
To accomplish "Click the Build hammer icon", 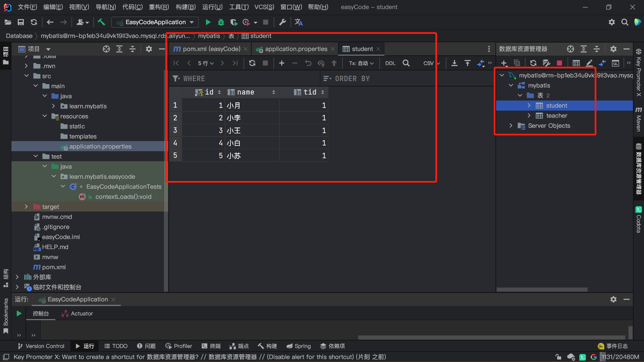I will [101, 22].
